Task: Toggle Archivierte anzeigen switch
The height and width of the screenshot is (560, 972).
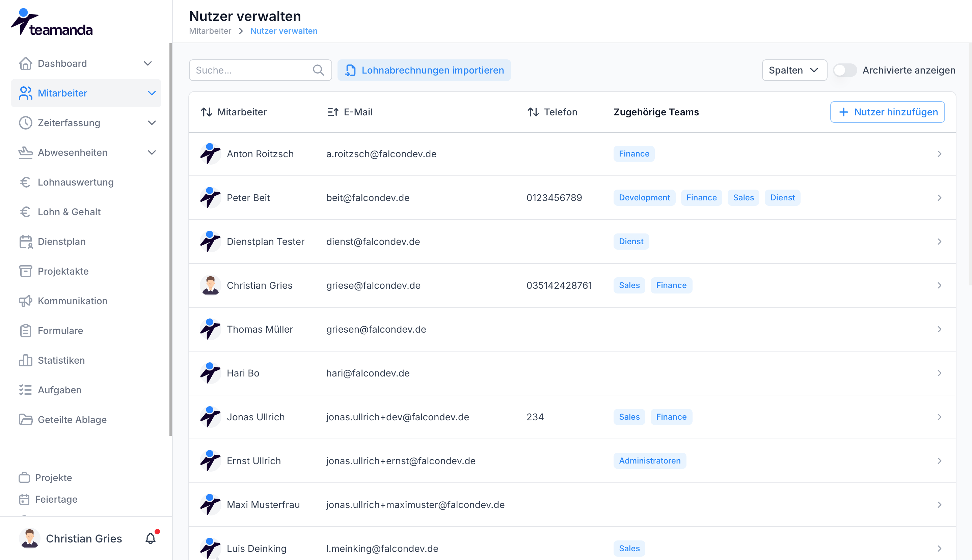Action: [845, 70]
